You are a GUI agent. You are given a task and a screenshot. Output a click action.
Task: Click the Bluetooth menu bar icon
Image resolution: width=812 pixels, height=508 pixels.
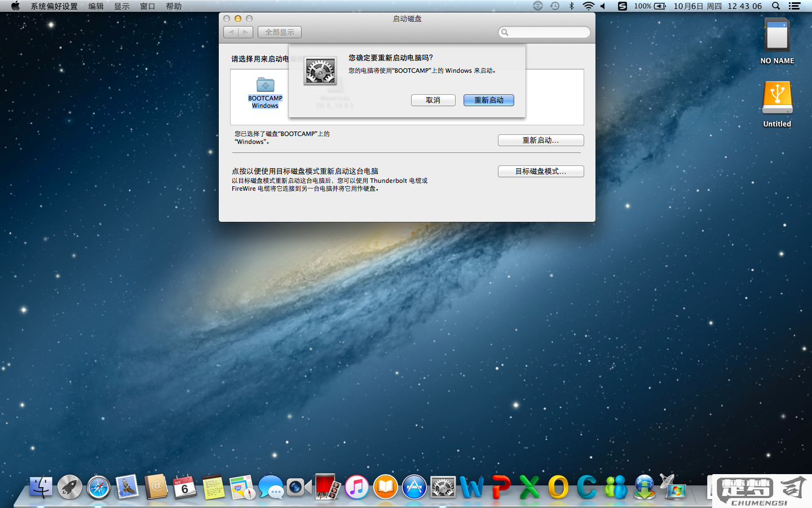point(571,6)
